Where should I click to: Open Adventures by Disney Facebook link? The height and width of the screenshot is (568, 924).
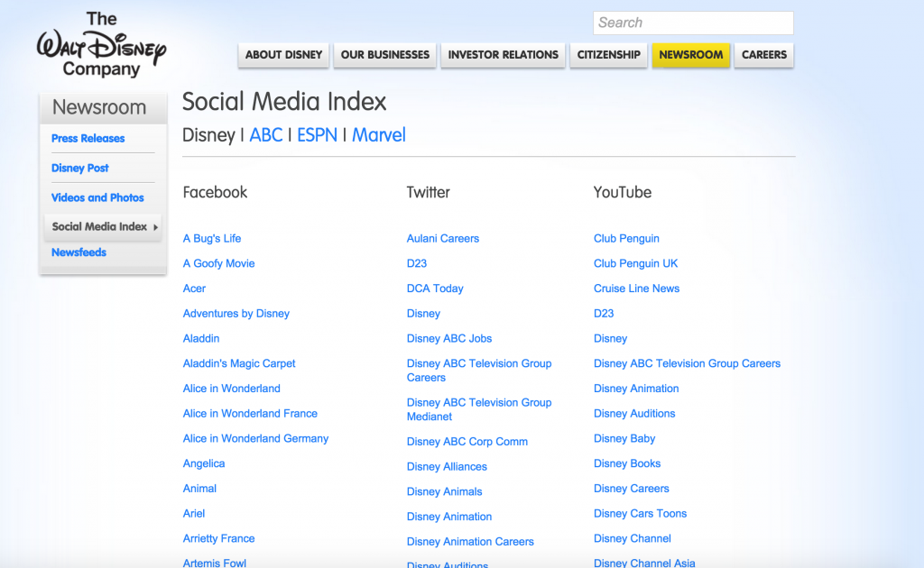tap(236, 314)
